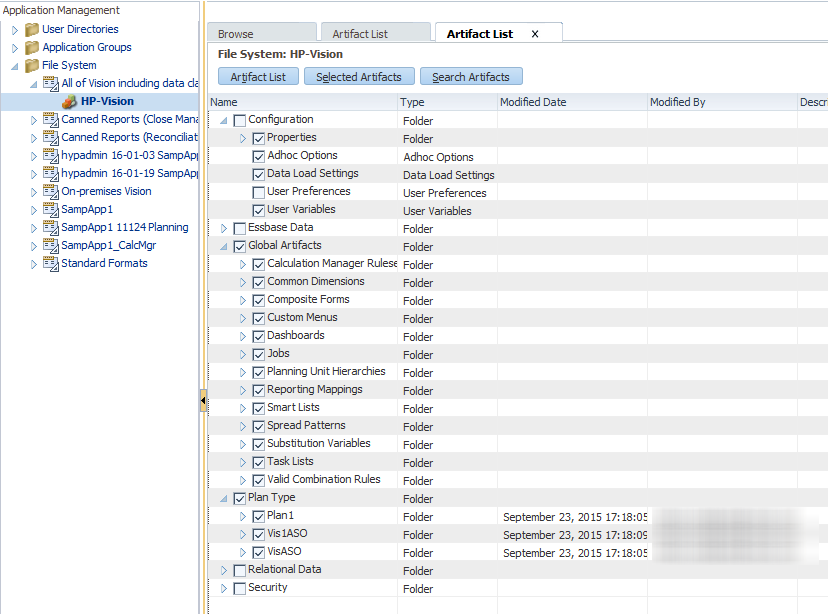Open the Standard Formats snapshot
This screenshot has width=828, height=614.
(x=104, y=263)
